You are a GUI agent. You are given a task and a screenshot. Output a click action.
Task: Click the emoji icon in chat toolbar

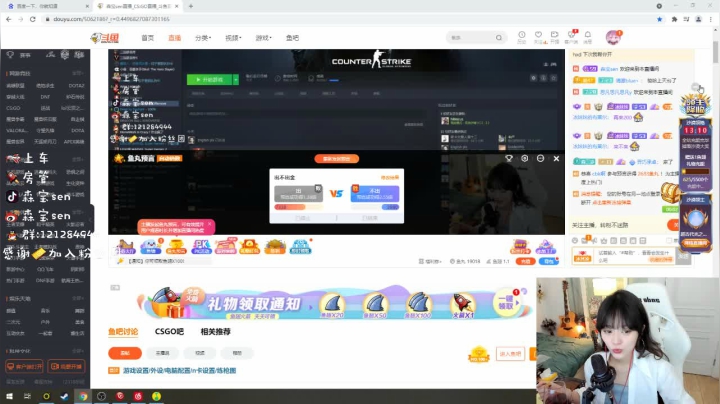point(575,241)
